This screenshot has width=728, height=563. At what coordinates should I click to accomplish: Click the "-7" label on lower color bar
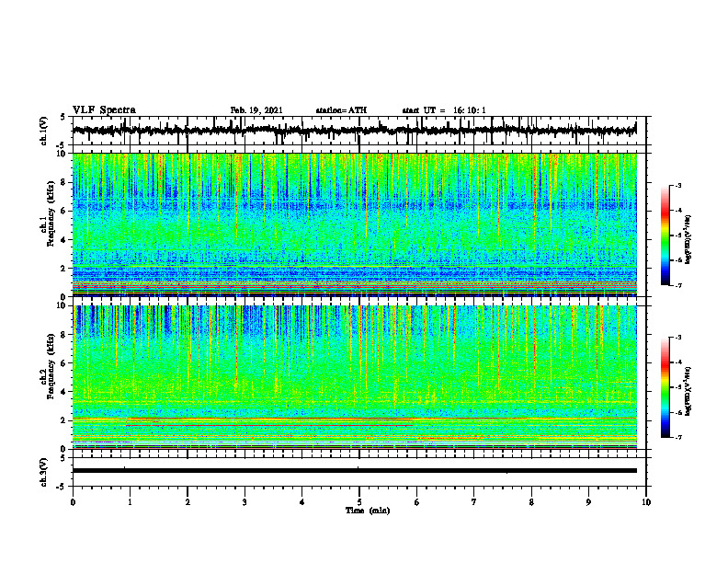click(x=677, y=437)
